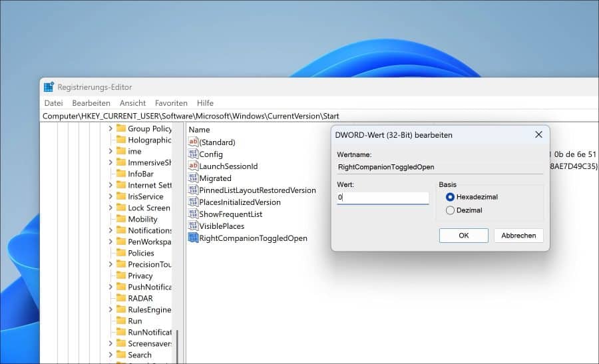Click the Wert input field
Image resolution: width=599 pixels, height=364 pixels.
pos(383,198)
